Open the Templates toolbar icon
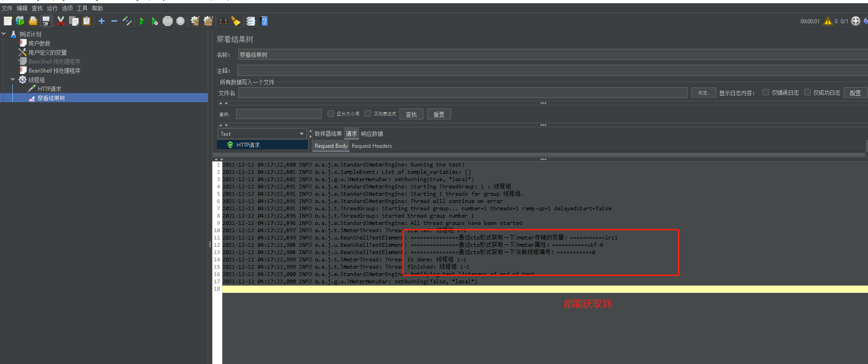The width and height of the screenshot is (868, 364). 20,21
